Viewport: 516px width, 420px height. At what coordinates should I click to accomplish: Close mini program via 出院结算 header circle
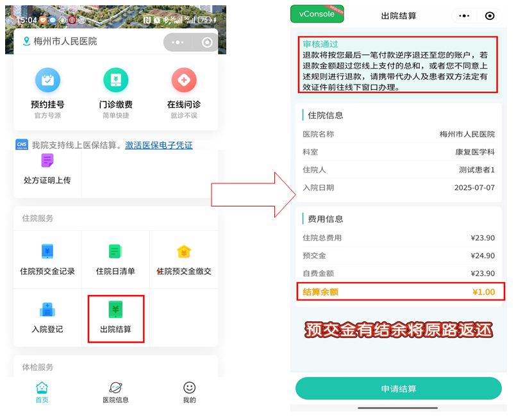coord(490,16)
